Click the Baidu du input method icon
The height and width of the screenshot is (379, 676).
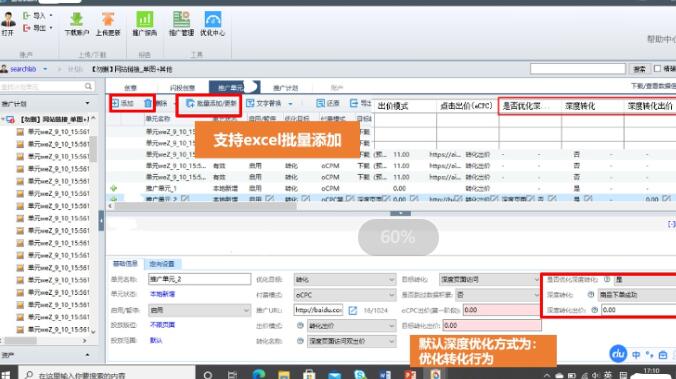pos(618,353)
